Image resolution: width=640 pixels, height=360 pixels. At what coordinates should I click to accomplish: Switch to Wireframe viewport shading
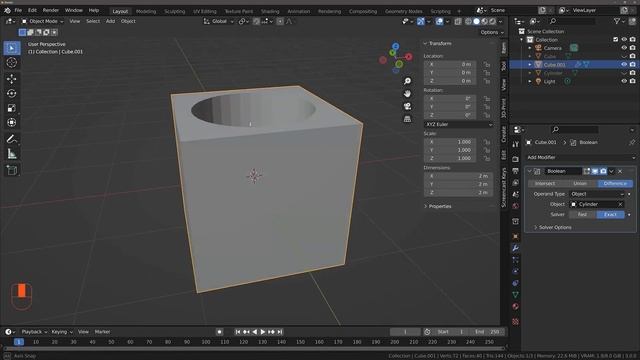click(x=468, y=21)
